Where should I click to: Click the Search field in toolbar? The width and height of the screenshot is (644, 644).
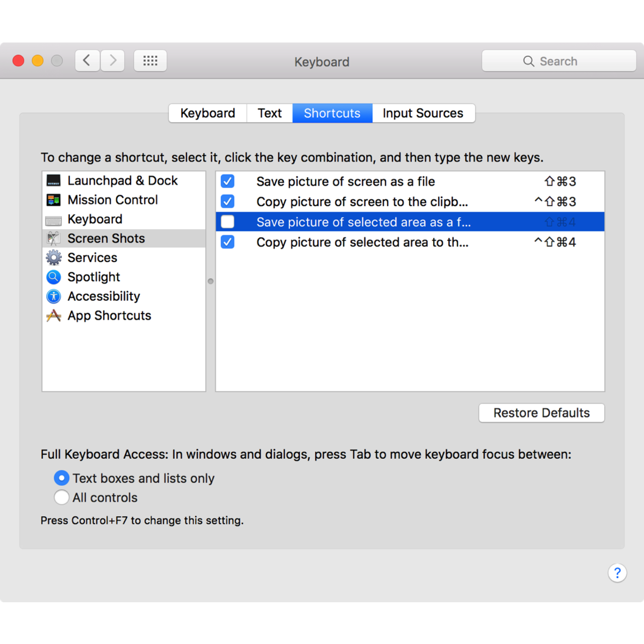coord(558,61)
